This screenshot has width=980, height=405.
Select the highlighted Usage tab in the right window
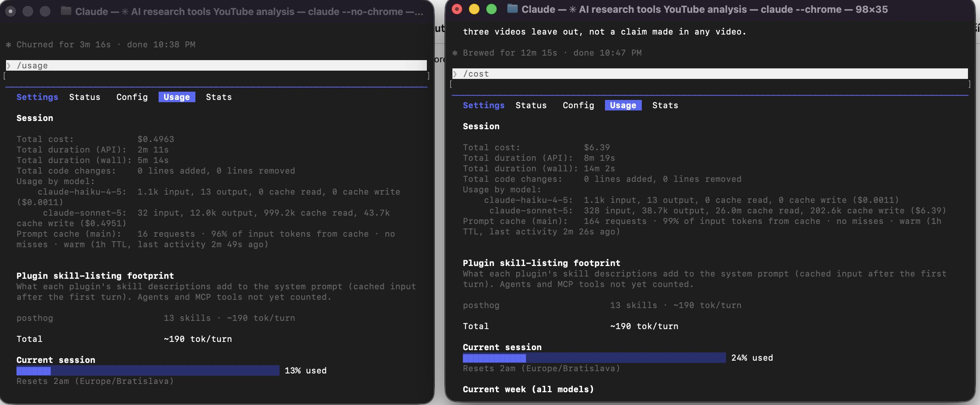tap(623, 105)
